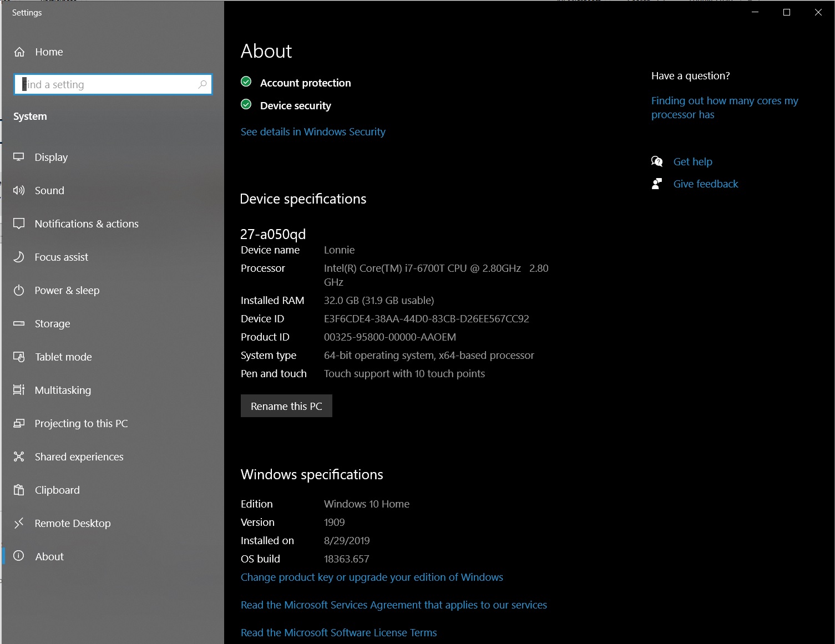Open See details in Windows Security

313,131
